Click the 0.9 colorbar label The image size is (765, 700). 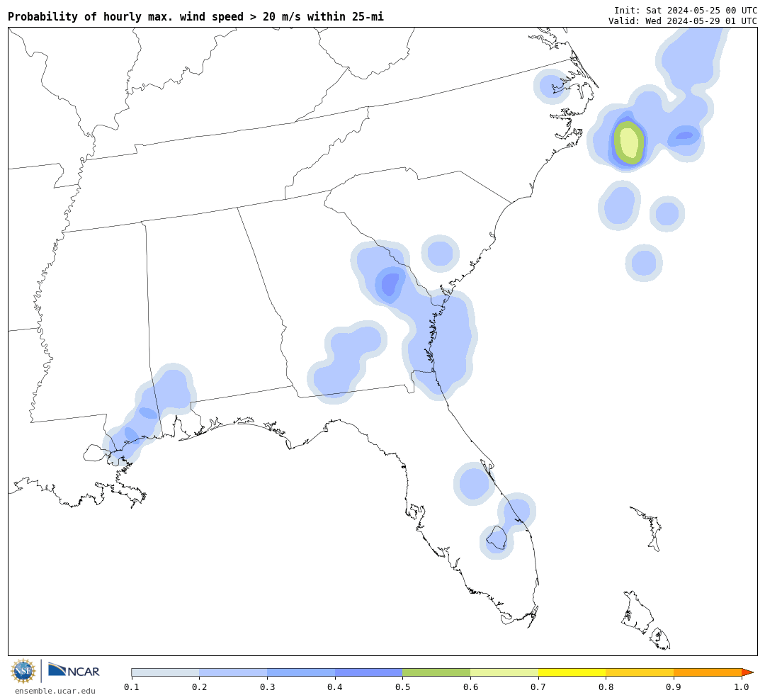click(x=674, y=687)
